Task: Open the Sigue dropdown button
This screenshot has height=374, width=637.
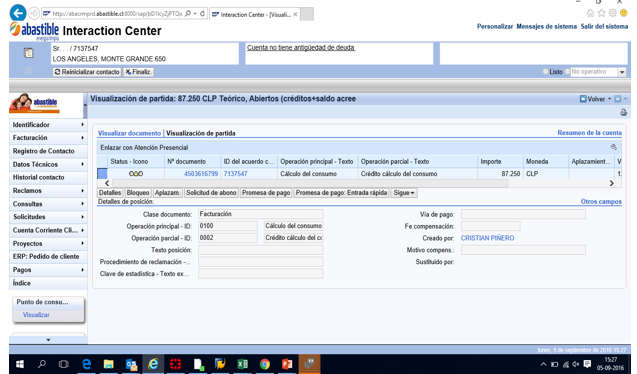Action: coord(404,193)
